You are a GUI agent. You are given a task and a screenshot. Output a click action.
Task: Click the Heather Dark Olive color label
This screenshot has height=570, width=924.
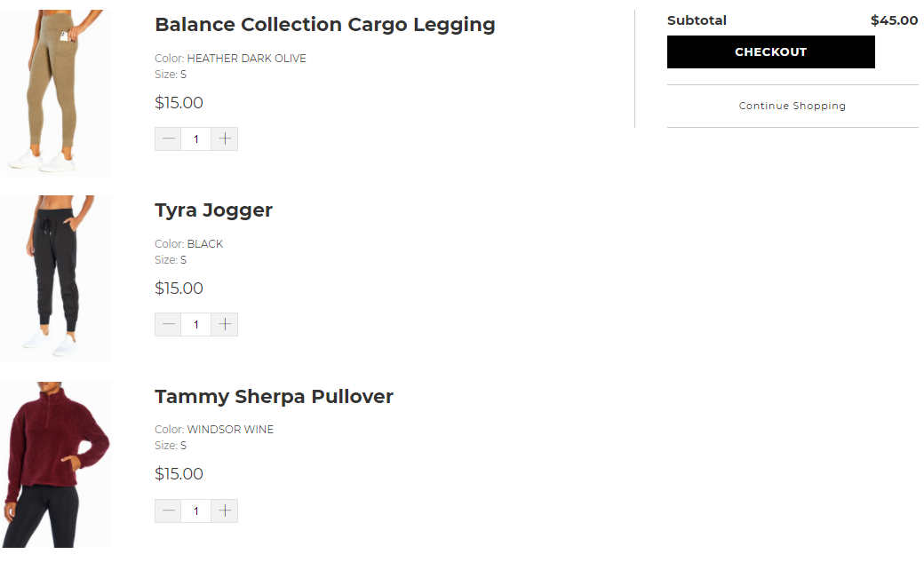pos(246,59)
